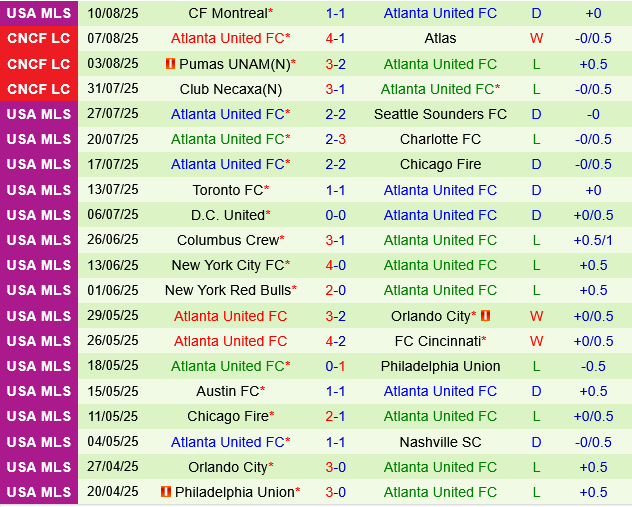Screen dimensions: 632x507
Task: Open the D.C. United team link
Action: coord(227,215)
